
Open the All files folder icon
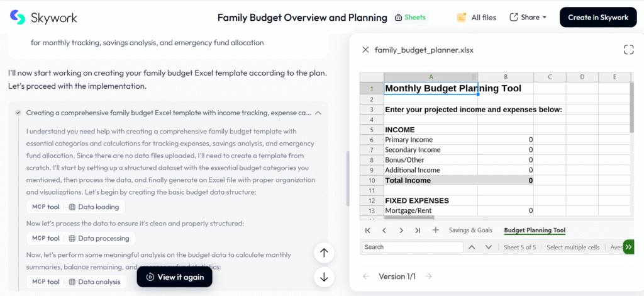462,18
